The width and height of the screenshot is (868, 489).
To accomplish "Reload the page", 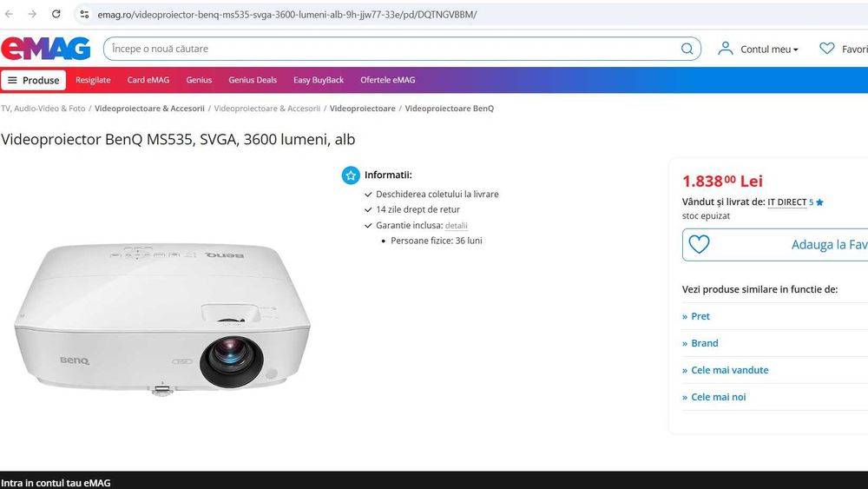I will pyautogui.click(x=56, y=15).
